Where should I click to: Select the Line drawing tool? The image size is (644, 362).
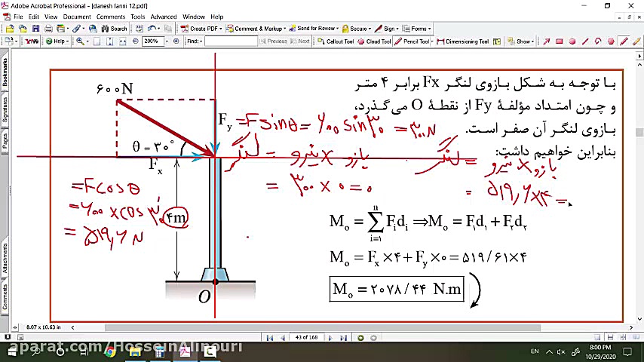[585, 41]
